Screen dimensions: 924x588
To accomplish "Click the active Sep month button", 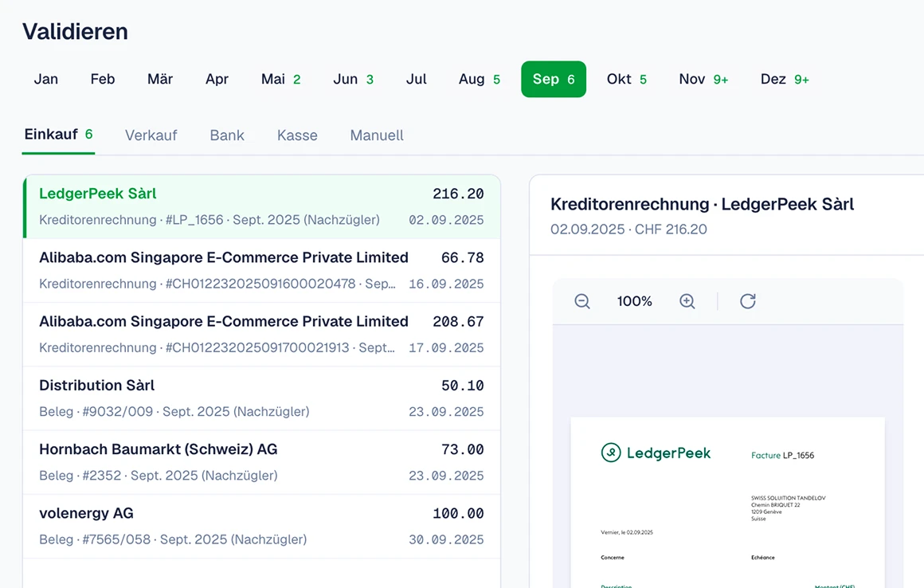I will coord(554,79).
